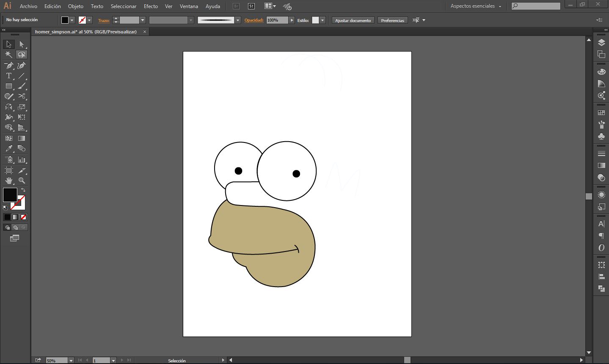This screenshot has height=364, width=609.
Task: Open the Ventana menu
Action: (x=189, y=6)
